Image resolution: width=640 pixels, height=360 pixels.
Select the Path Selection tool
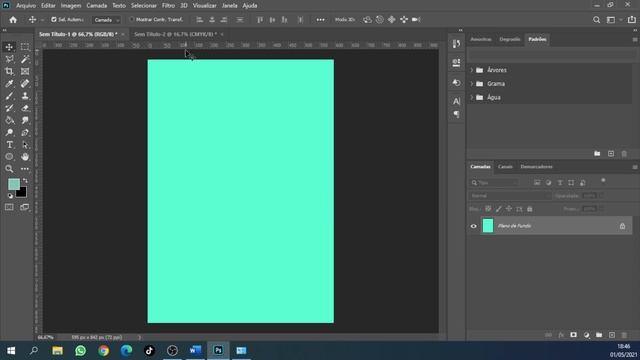pyautogui.click(x=25, y=145)
